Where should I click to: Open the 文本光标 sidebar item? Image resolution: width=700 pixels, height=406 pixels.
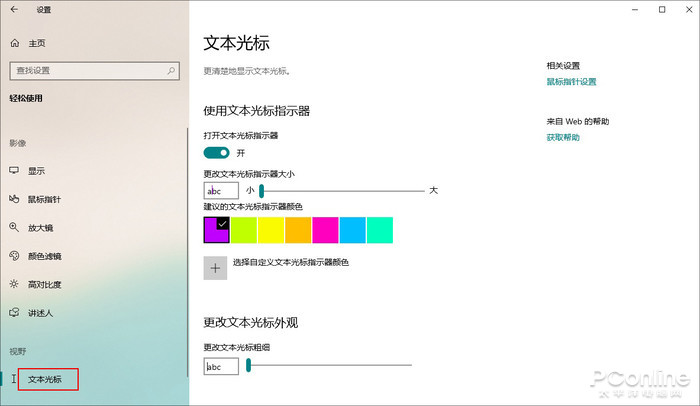tap(44, 379)
